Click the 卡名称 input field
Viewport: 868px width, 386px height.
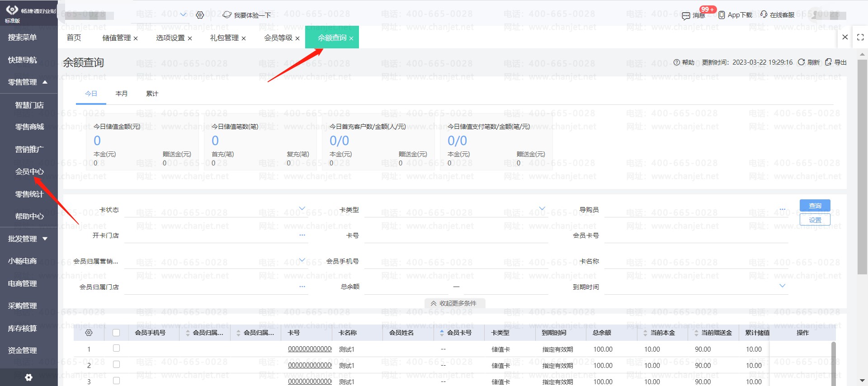[x=696, y=261]
